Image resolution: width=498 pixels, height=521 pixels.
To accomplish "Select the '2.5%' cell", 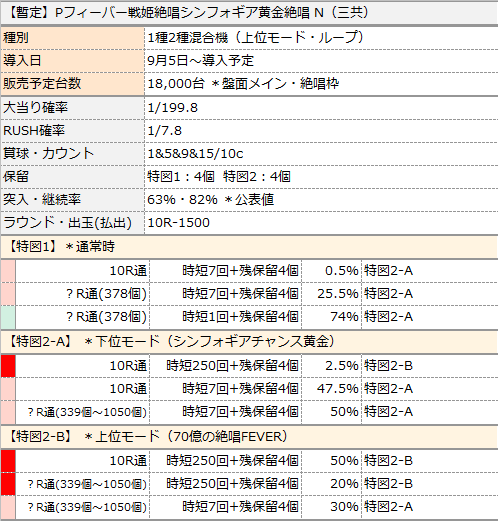I will (x=332, y=366).
